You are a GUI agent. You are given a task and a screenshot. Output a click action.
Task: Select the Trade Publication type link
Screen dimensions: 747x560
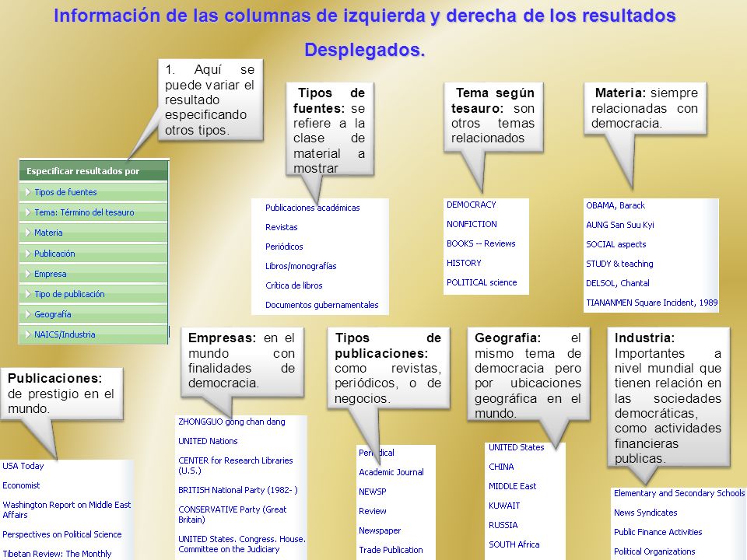coord(391,550)
